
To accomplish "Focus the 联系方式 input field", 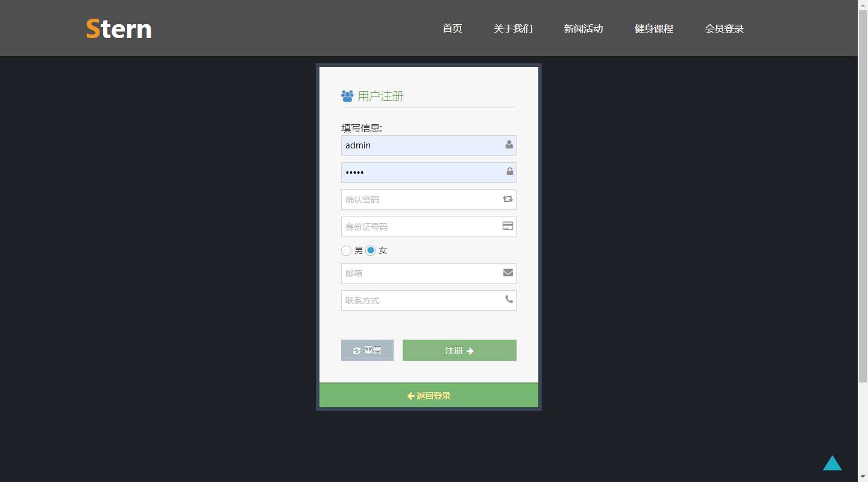I will 429,300.
